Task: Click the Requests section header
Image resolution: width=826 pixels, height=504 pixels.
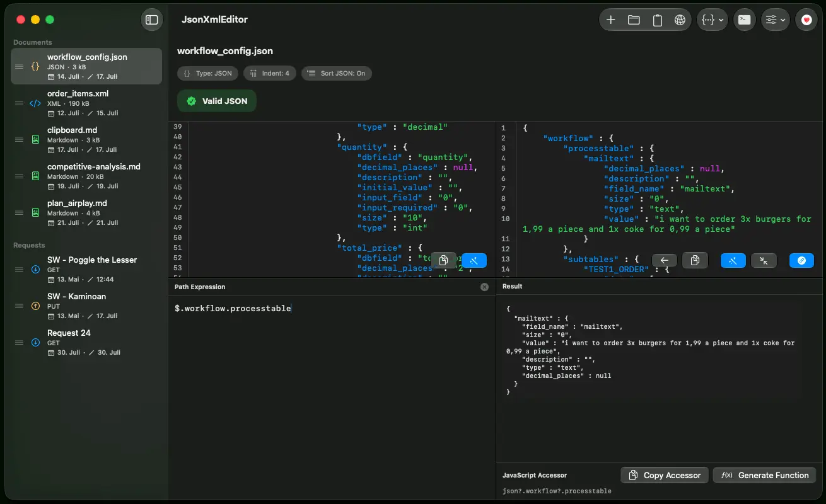Action: point(29,245)
